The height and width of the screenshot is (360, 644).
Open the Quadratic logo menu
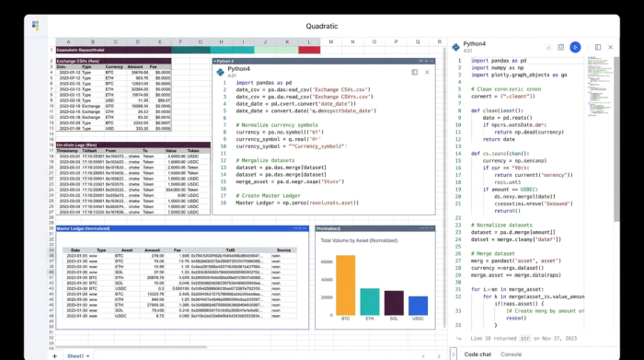(x=35, y=26)
